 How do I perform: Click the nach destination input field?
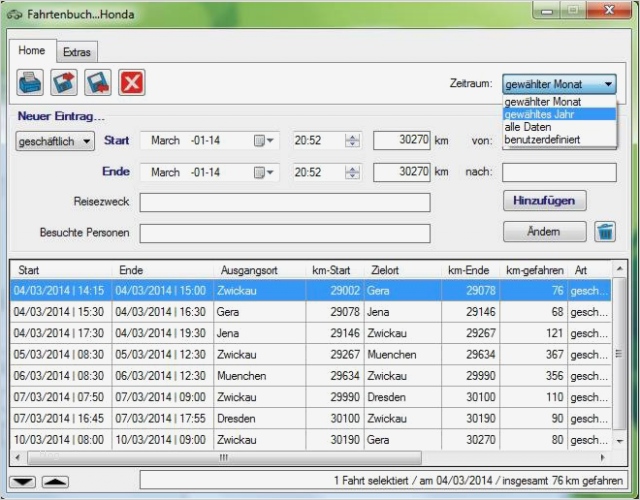pyautogui.click(x=559, y=172)
